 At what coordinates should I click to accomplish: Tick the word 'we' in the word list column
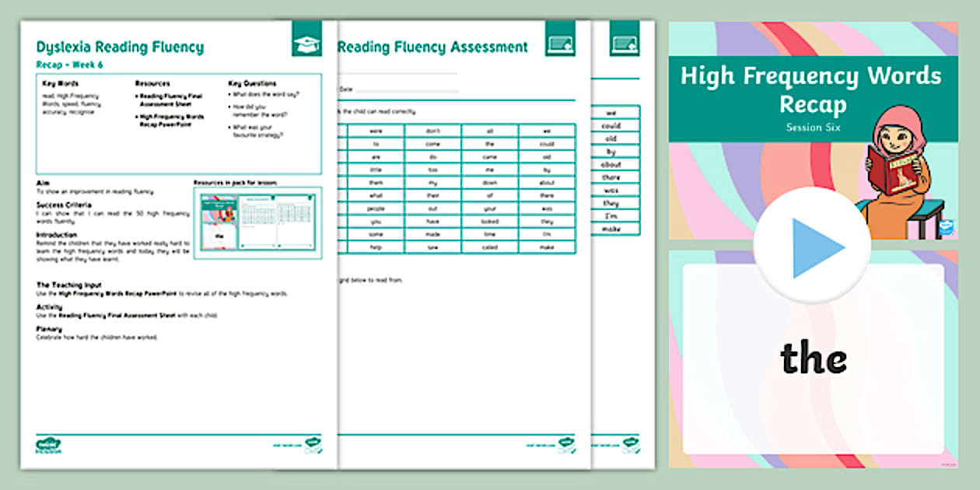[x=611, y=112]
